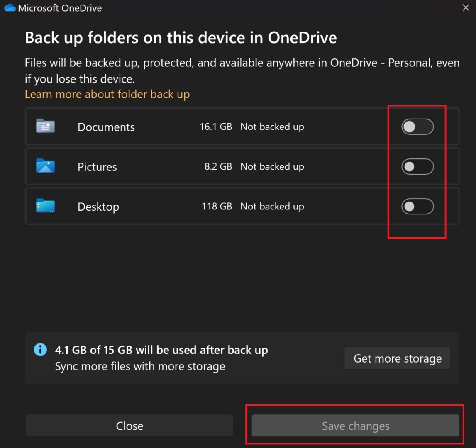Enable backup for Desktop
Screen dimensions: 476x448
417,206
